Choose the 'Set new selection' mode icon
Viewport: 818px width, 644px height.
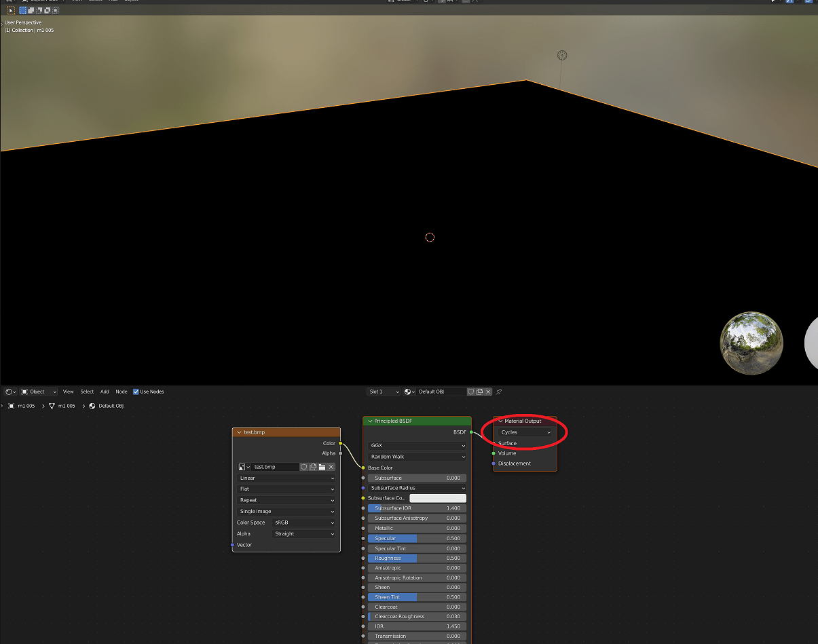coord(23,11)
